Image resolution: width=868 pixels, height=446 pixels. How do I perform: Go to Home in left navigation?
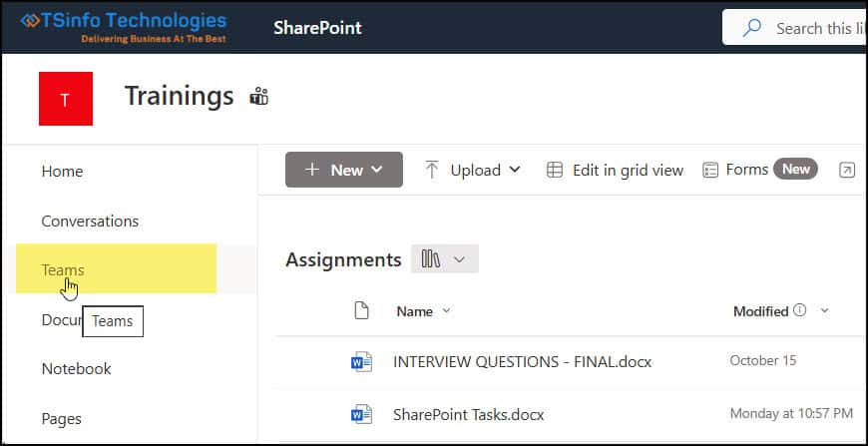pos(62,172)
